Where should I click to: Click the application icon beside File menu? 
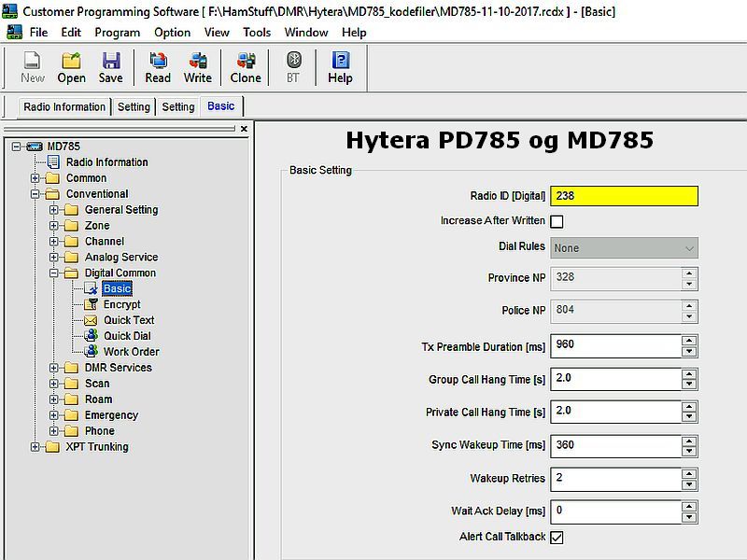pyautogui.click(x=15, y=33)
